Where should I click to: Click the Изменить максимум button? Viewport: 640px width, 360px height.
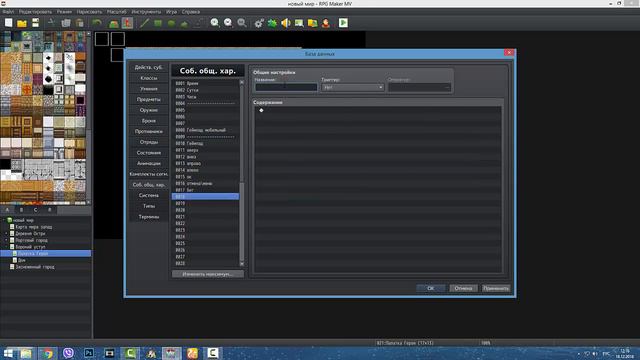click(x=207, y=274)
